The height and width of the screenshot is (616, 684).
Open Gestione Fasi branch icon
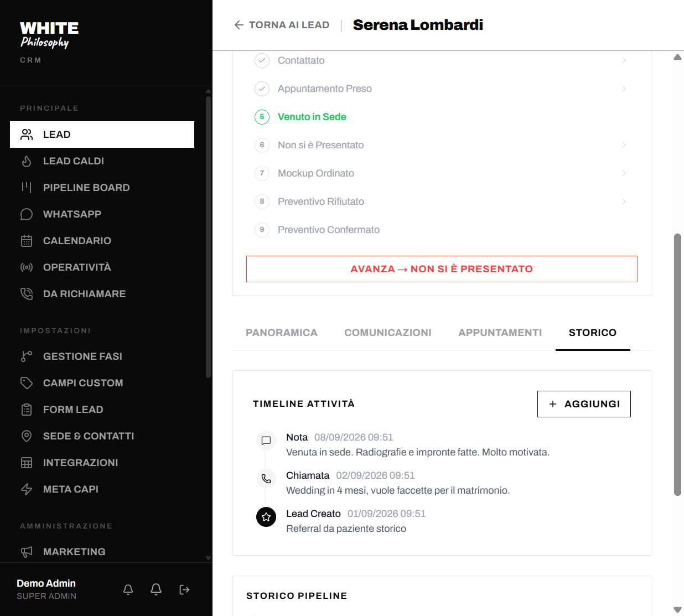click(27, 356)
